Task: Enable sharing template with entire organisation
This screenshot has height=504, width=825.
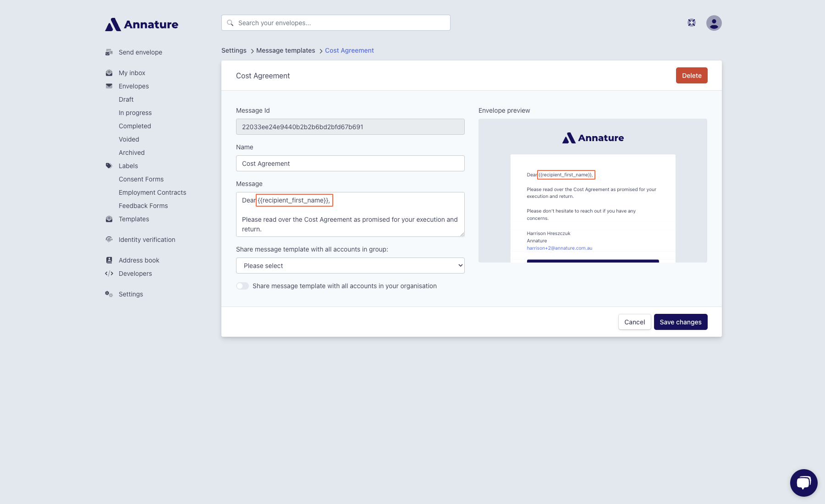Action: point(242,285)
